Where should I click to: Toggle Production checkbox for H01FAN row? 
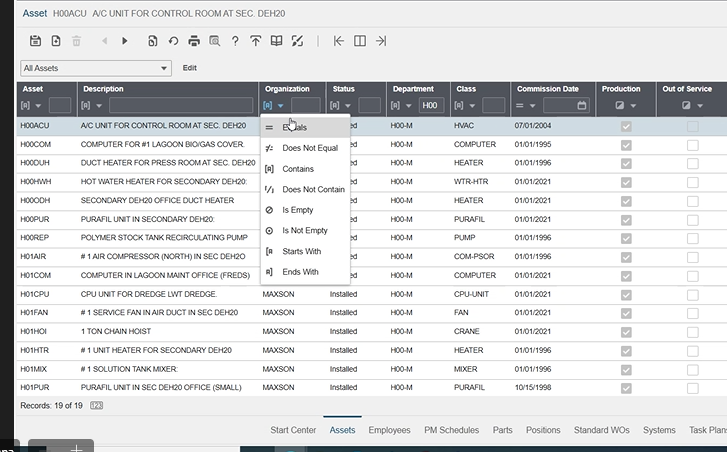coord(626,313)
